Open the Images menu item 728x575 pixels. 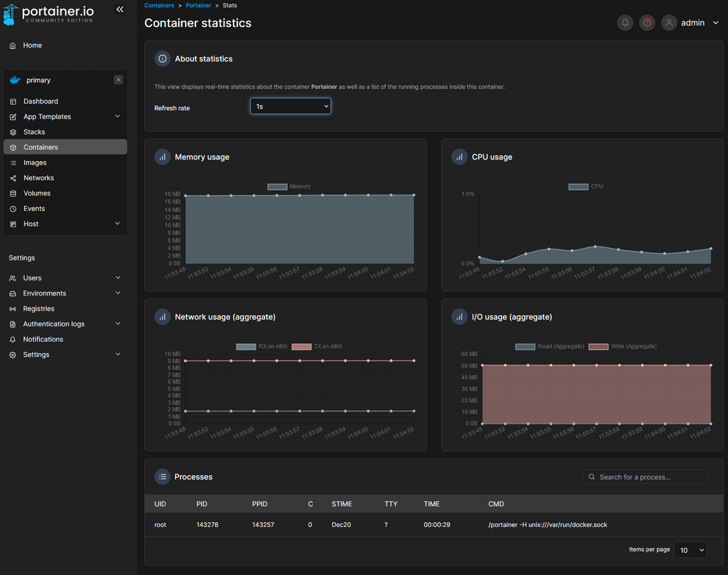tap(35, 163)
